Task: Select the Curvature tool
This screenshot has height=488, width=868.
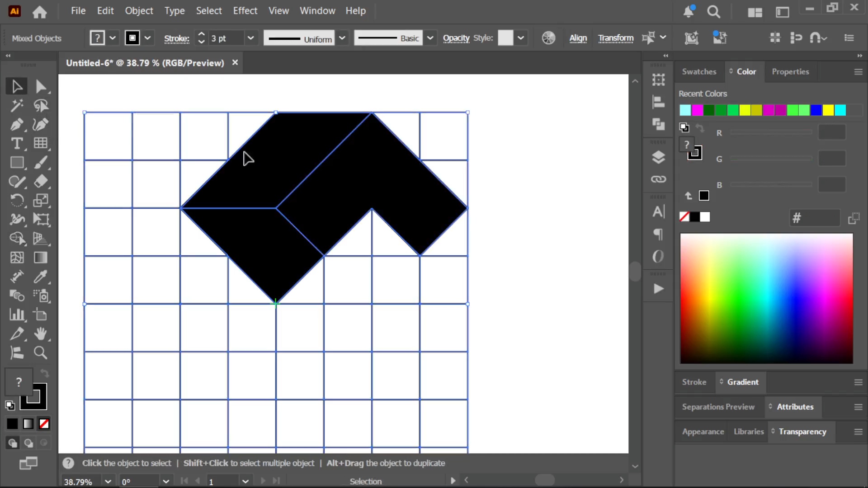Action: click(x=41, y=125)
